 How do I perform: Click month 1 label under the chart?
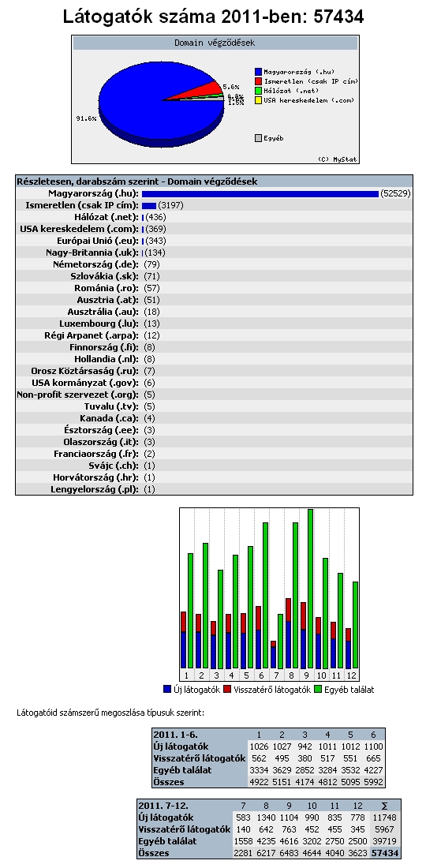pos(187,675)
